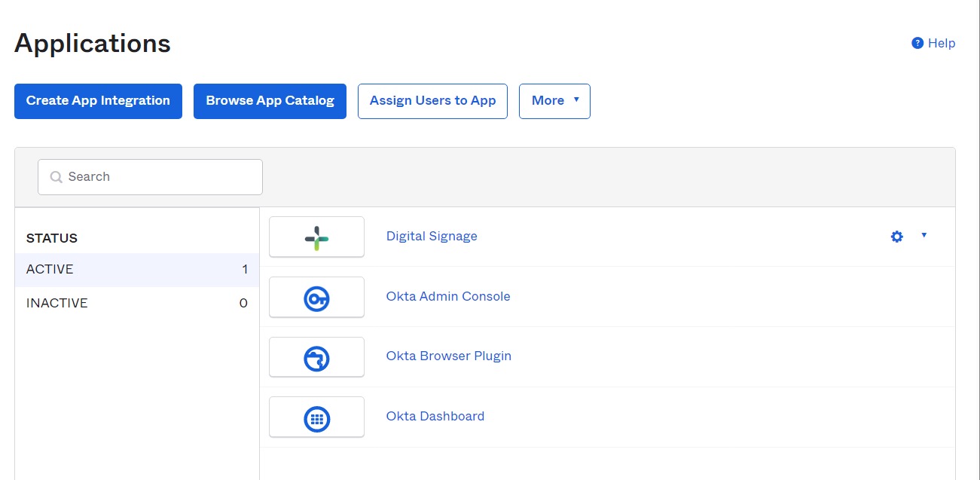Focus the applications Search field
This screenshot has width=980, height=480.
tap(150, 177)
